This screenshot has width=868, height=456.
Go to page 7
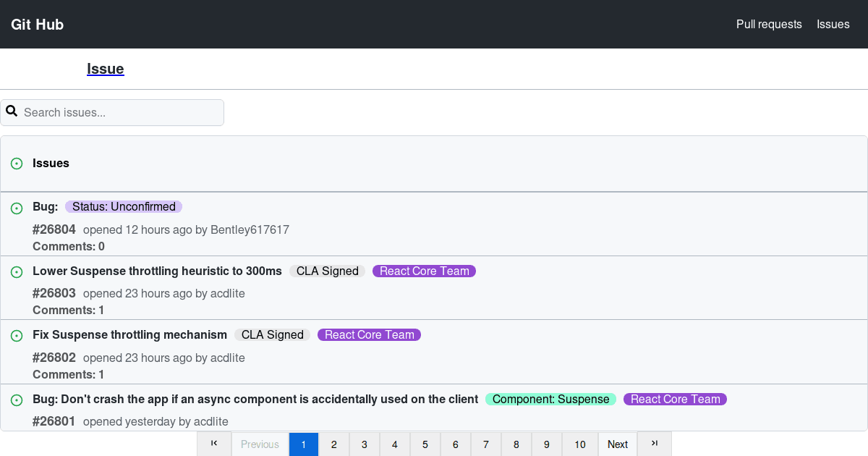pyautogui.click(x=486, y=444)
